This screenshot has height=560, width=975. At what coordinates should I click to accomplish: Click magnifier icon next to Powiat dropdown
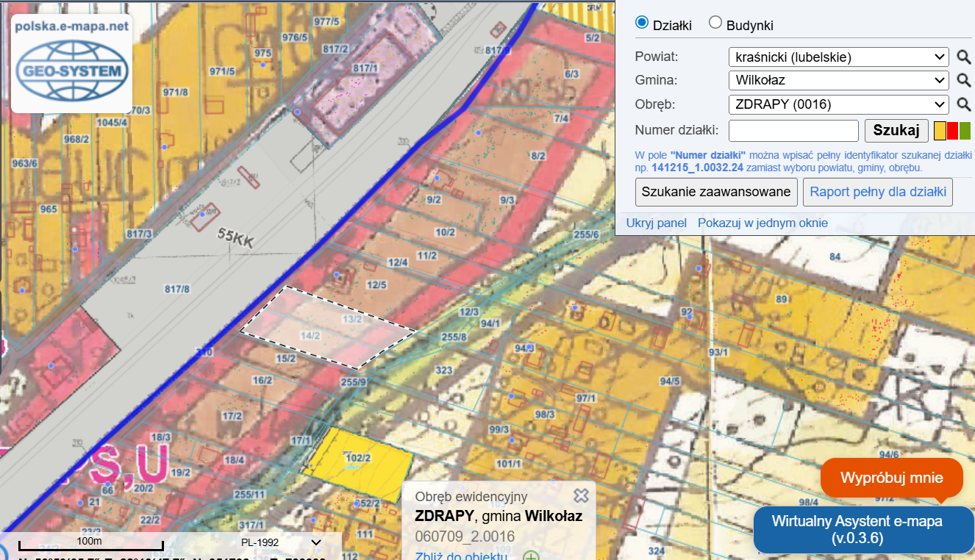(963, 57)
